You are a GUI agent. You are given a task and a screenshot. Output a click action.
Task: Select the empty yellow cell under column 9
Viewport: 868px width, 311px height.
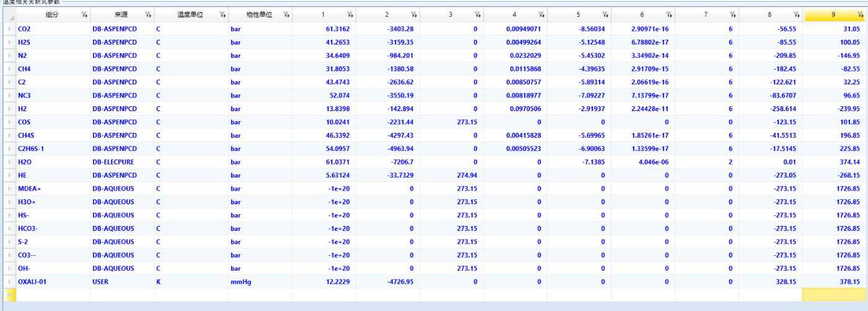point(835,295)
